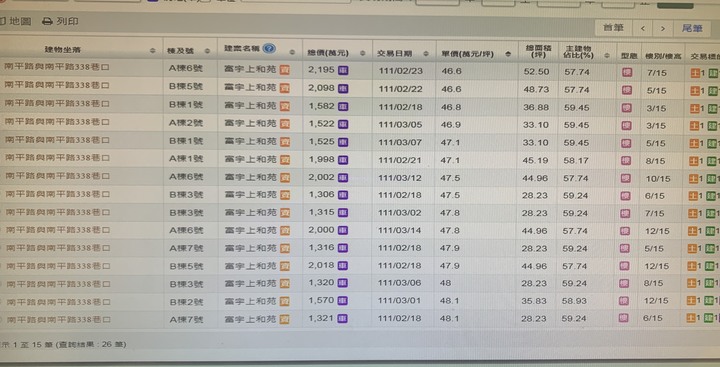Open the 地圖 map view

15,22
